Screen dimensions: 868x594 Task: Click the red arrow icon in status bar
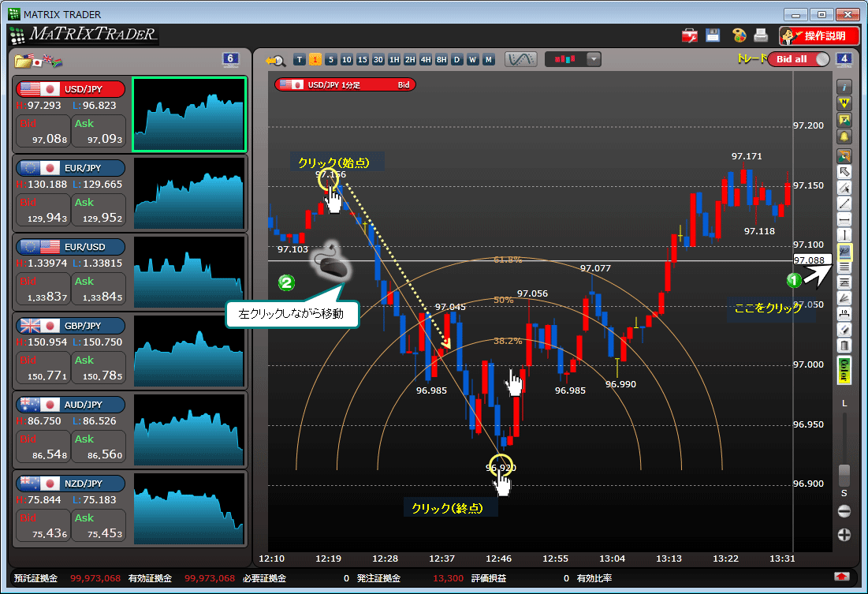pyautogui.click(x=841, y=577)
